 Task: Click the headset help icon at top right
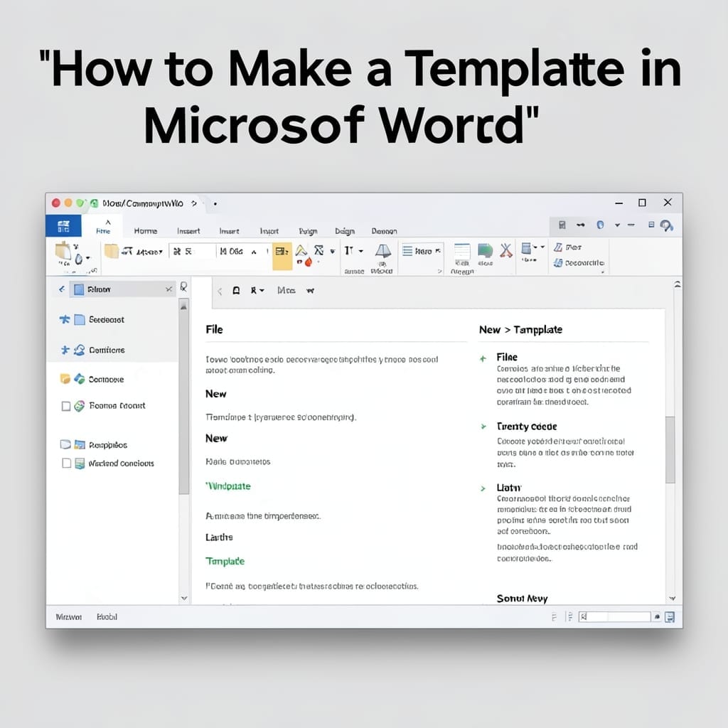pyautogui.click(x=667, y=226)
